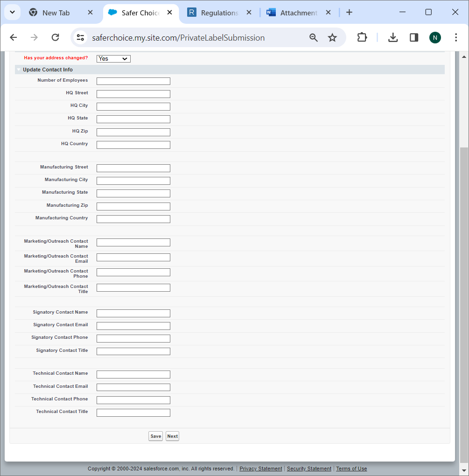Focus the HQ Country field
Image resolution: width=469 pixels, height=476 pixels.
[133, 145]
